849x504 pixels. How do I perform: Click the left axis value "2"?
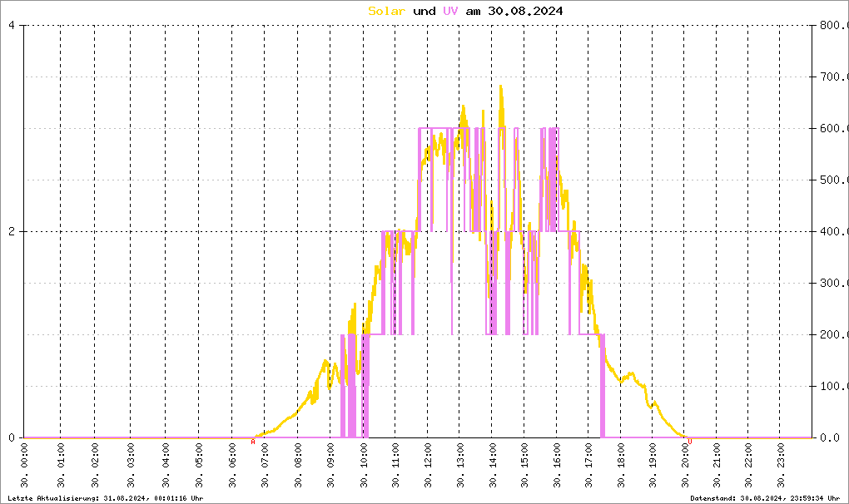tap(12, 231)
